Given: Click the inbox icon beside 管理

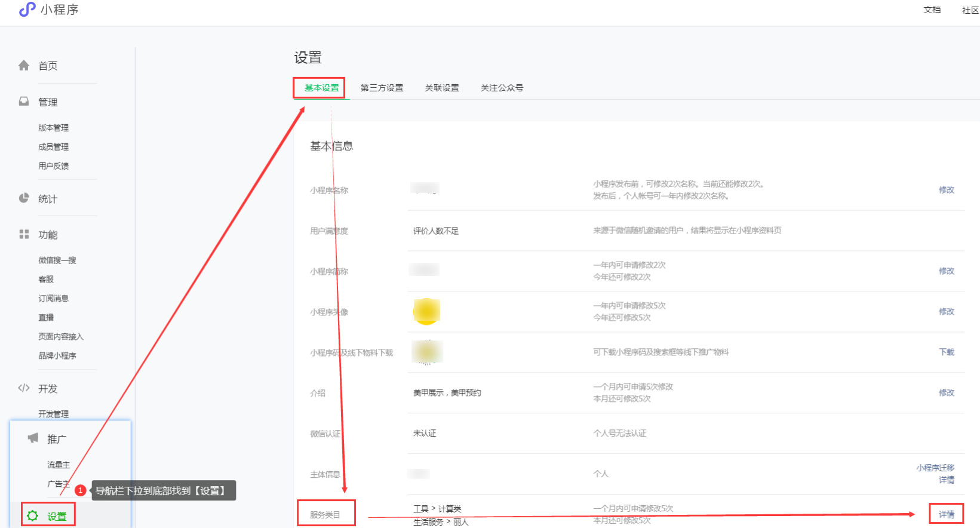Looking at the screenshot, I should coord(24,102).
